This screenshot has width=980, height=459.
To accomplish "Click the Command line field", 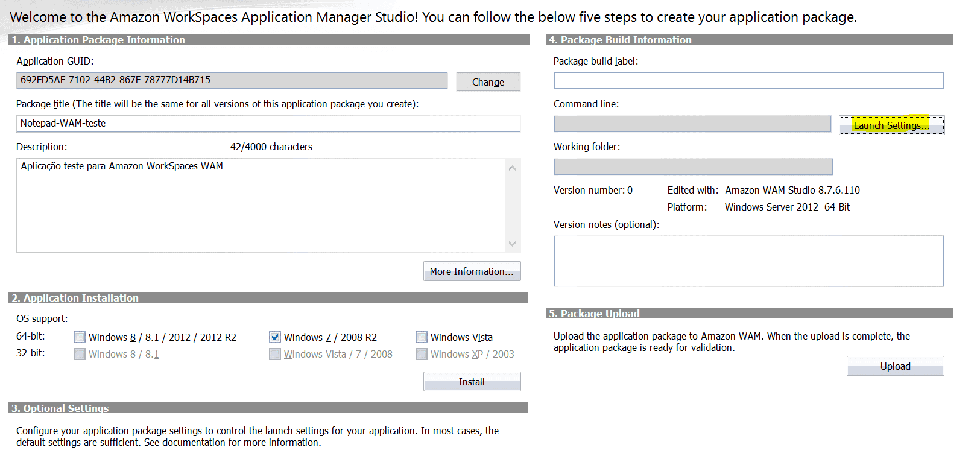I will tap(692, 124).
